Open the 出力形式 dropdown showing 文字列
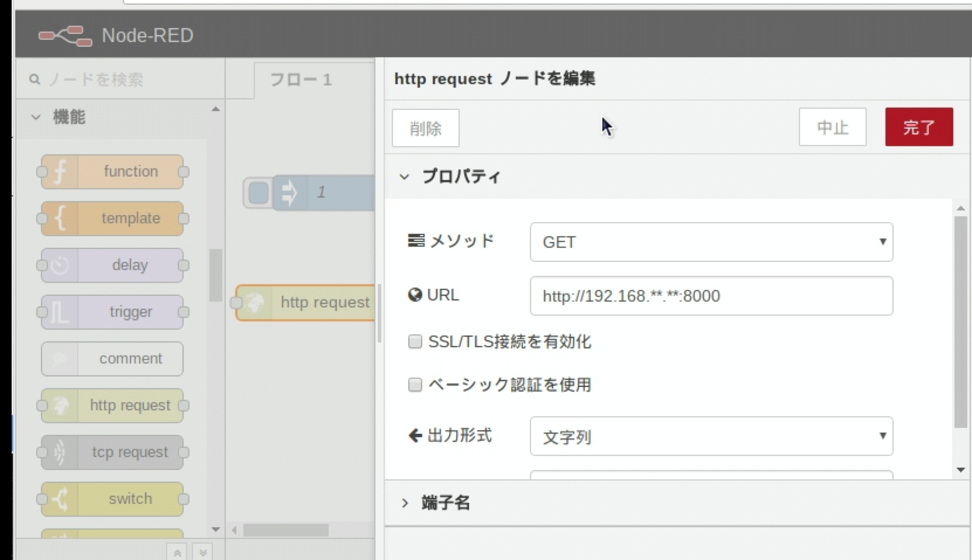This screenshot has height=560, width=972. coord(710,436)
